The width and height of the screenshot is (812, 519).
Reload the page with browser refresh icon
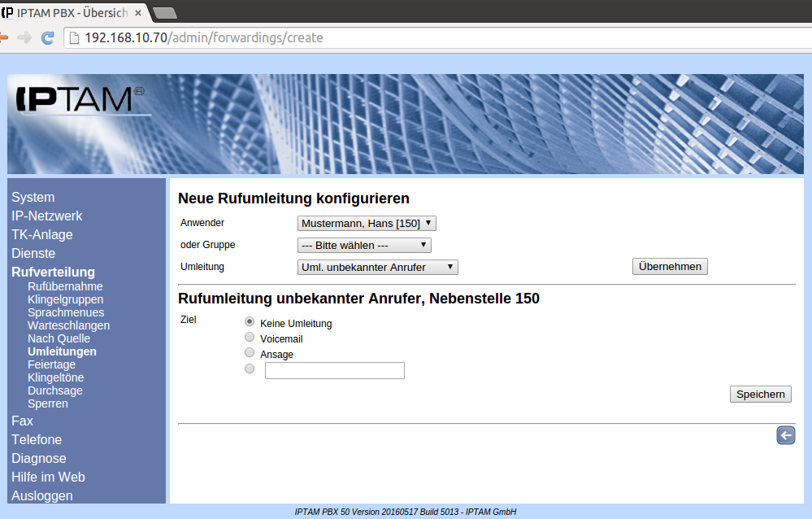click(x=48, y=37)
